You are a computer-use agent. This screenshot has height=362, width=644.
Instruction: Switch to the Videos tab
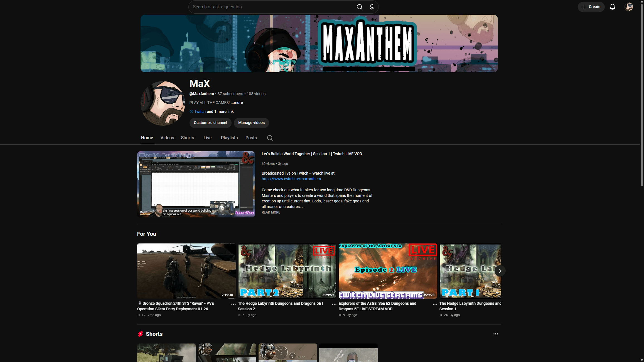pos(167,138)
